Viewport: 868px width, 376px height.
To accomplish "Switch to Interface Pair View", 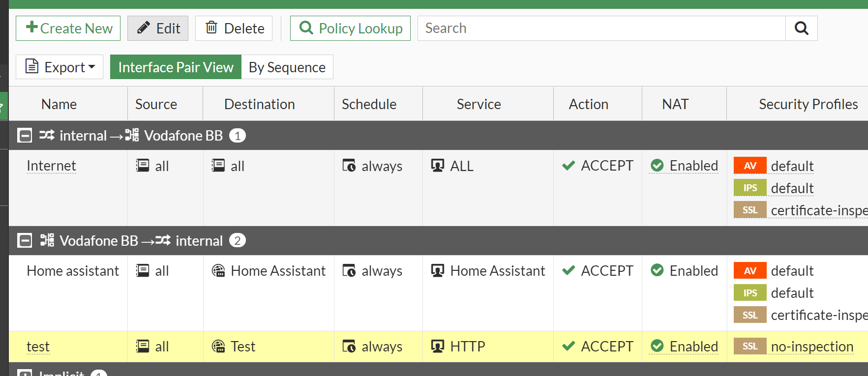I will tap(176, 67).
